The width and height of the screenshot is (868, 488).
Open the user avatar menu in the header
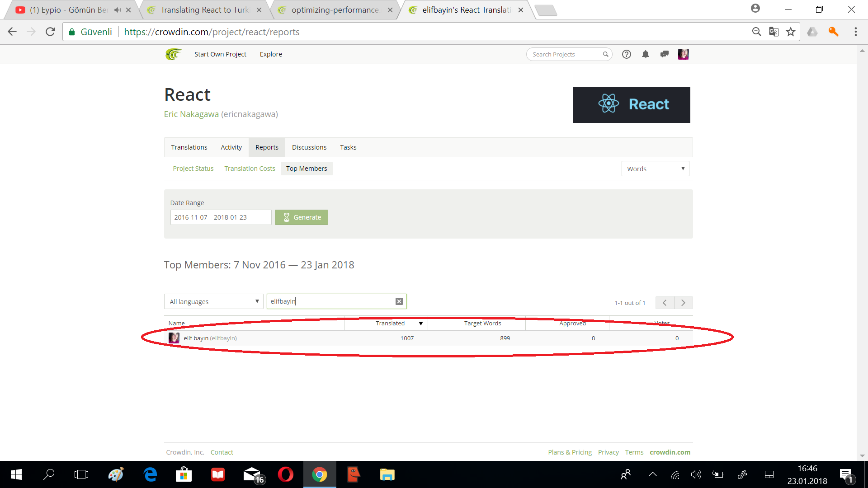click(x=684, y=54)
